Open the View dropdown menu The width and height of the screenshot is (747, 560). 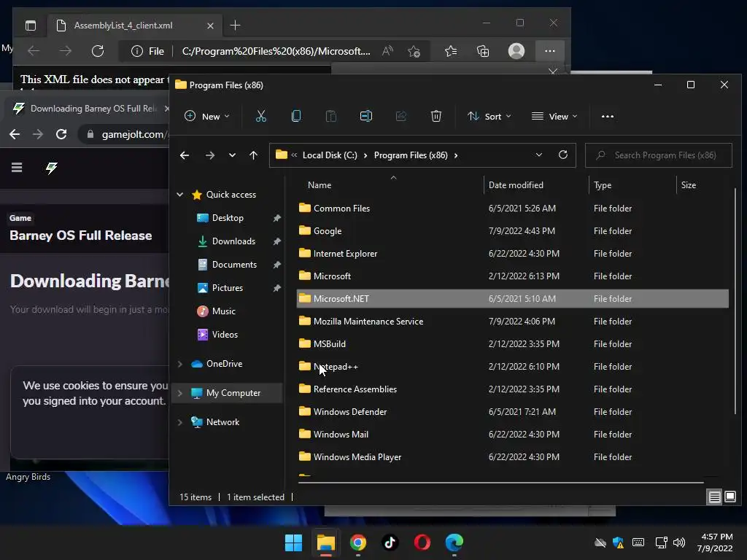click(x=554, y=116)
